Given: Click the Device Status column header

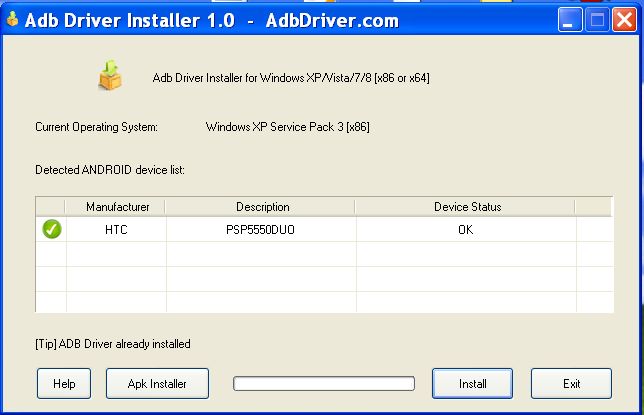Looking at the screenshot, I should (467, 207).
